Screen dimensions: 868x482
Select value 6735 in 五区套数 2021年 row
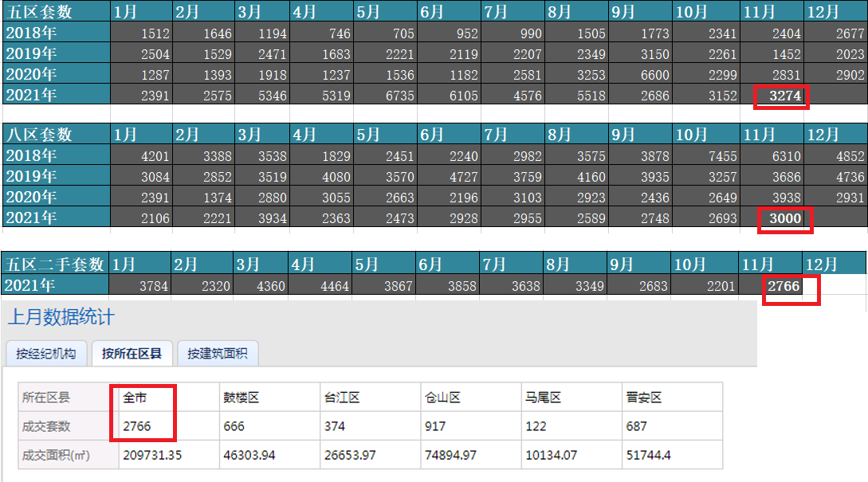[x=399, y=96]
